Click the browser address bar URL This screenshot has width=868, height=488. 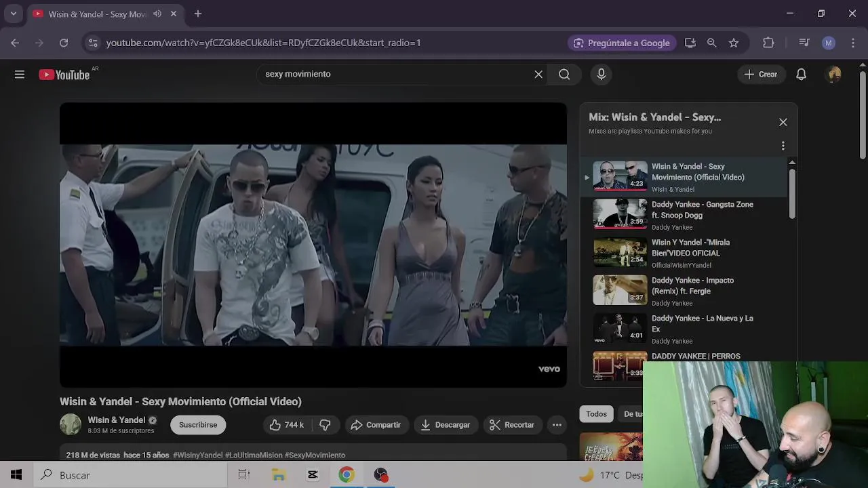[x=264, y=43]
